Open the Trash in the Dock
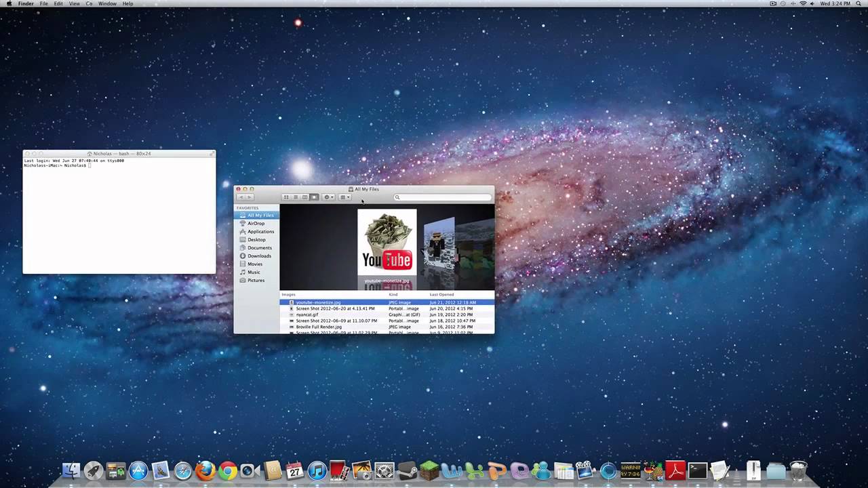Image resolution: width=868 pixels, height=488 pixels. [x=799, y=470]
